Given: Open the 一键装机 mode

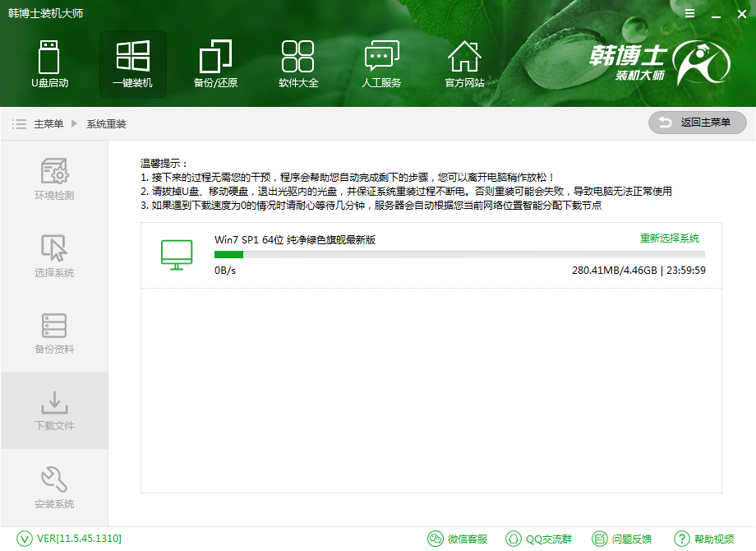Looking at the screenshot, I should (x=132, y=63).
